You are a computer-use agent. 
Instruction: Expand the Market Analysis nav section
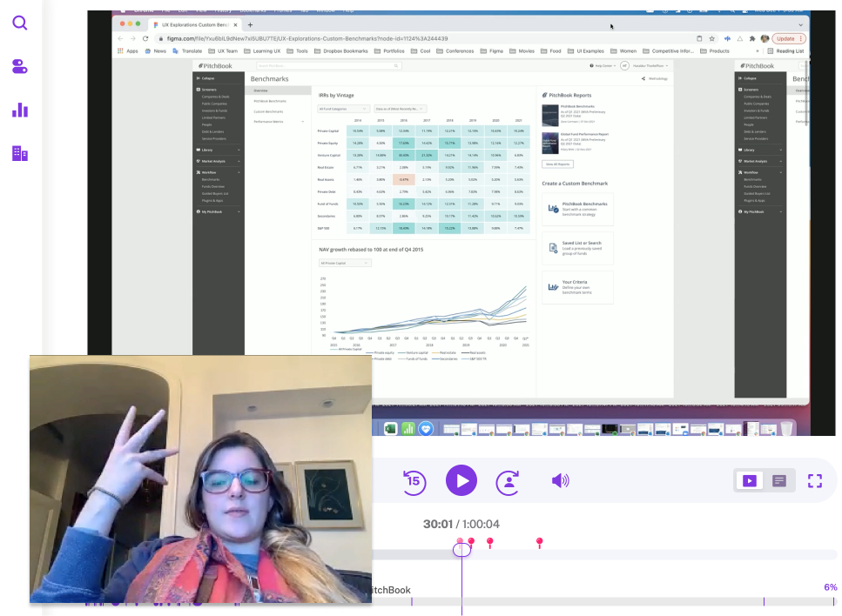coord(218,162)
